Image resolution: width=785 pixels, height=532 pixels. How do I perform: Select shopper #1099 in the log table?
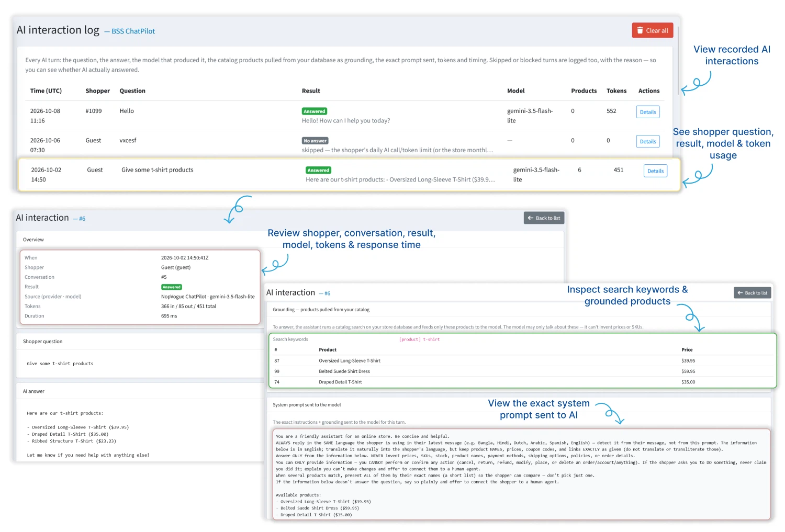coord(94,111)
